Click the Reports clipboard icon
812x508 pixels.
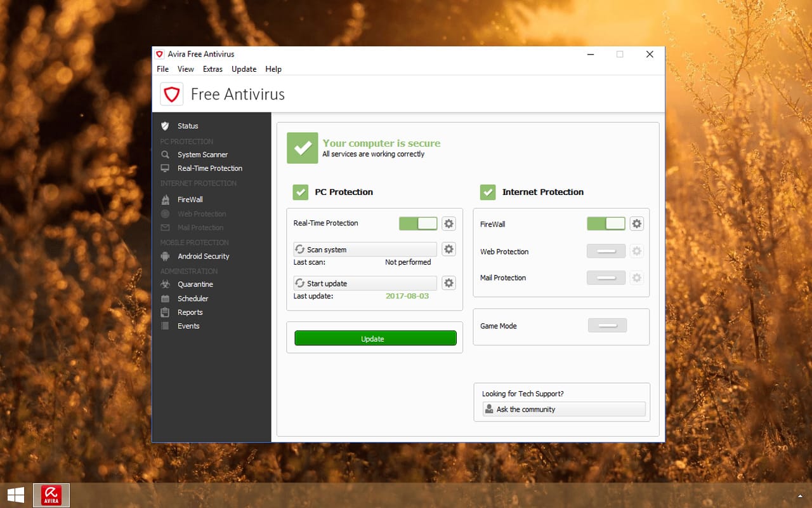[165, 312]
